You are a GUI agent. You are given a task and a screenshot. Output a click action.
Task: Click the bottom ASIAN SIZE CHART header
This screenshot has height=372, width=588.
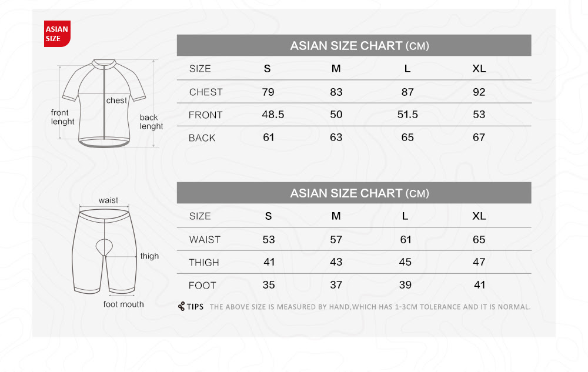point(354,193)
